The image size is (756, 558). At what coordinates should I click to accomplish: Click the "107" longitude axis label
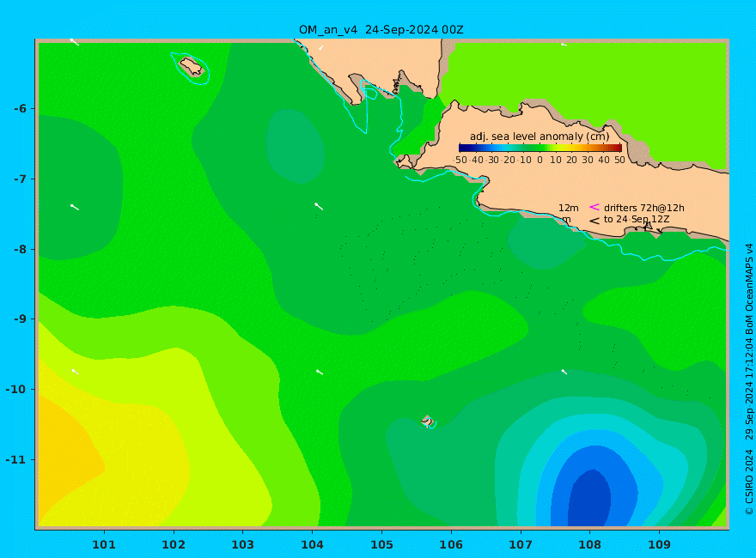pyautogui.click(x=521, y=545)
